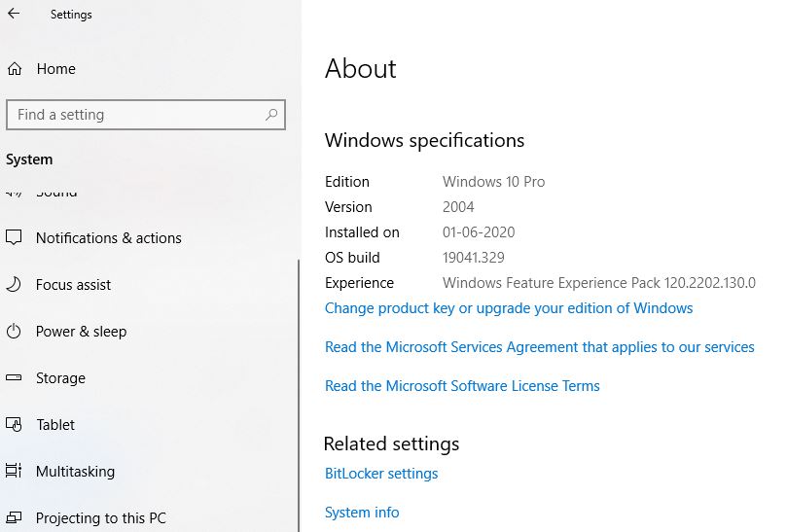Open Projecting to this PC settings
Screen dimensions: 787x532
click(101, 518)
